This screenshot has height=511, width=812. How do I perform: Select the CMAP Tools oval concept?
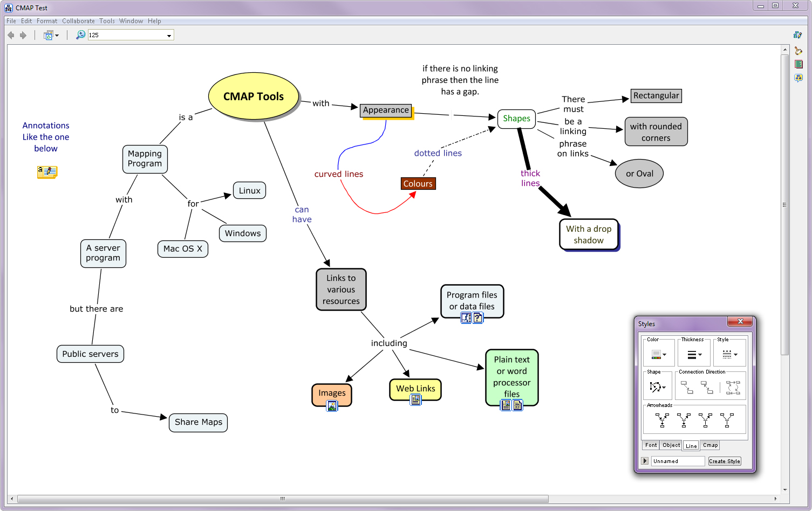tap(254, 96)
